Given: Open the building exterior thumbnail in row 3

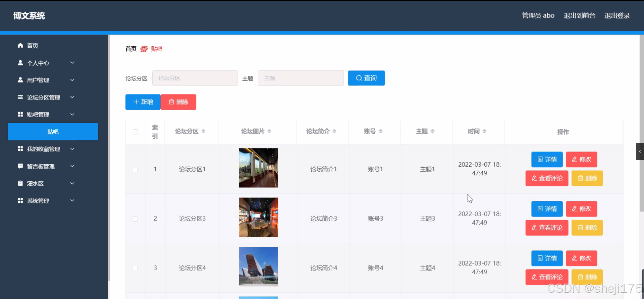Looking at the screenshot, I should [259, 267].
